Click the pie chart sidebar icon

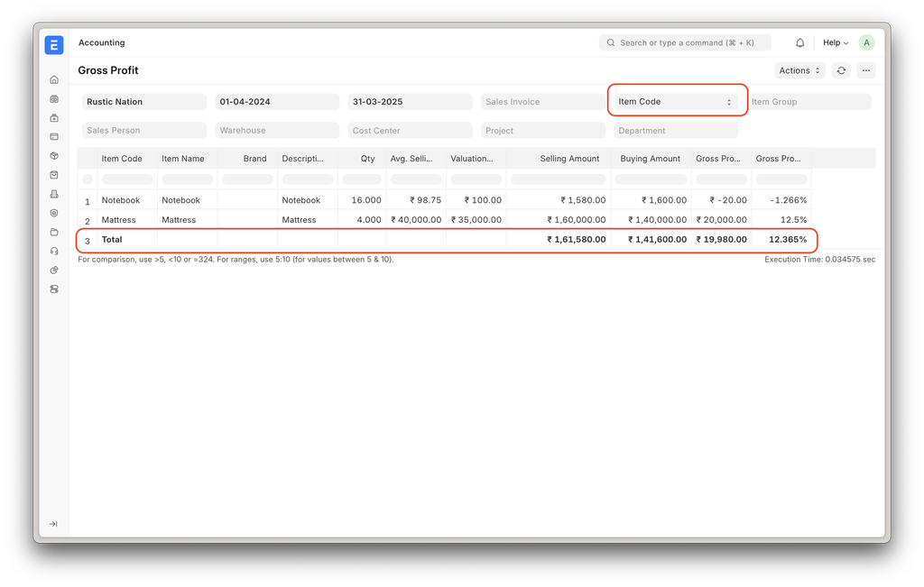click(x=54, y=270)
